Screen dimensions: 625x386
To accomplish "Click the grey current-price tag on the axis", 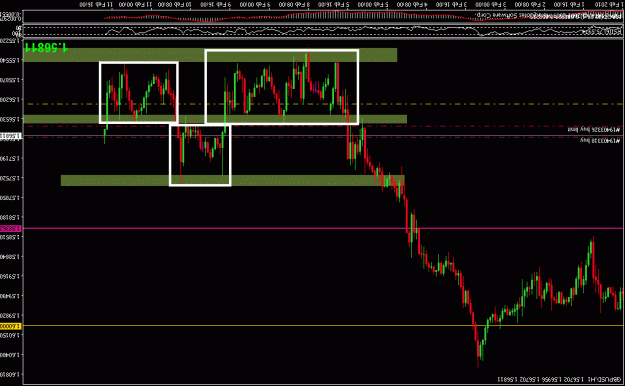I will point(11,136).
